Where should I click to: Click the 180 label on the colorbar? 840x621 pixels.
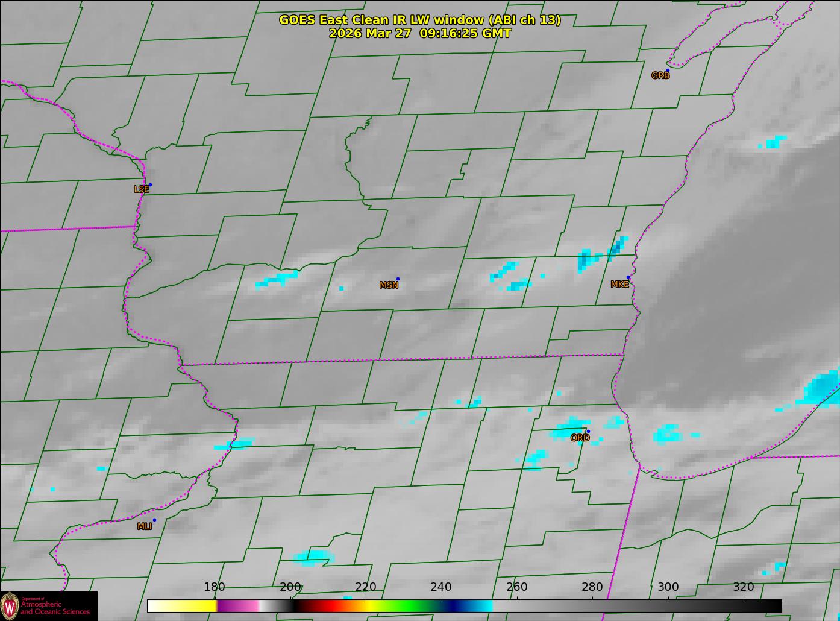[215, 587]
